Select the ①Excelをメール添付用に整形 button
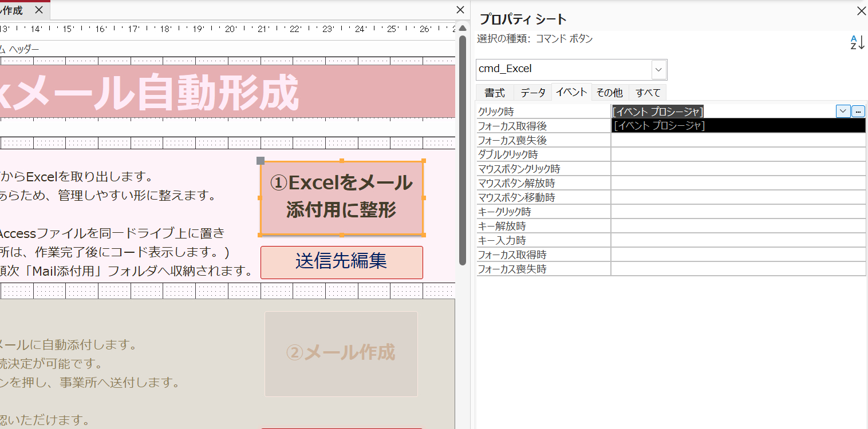 (x=341, y=198)
